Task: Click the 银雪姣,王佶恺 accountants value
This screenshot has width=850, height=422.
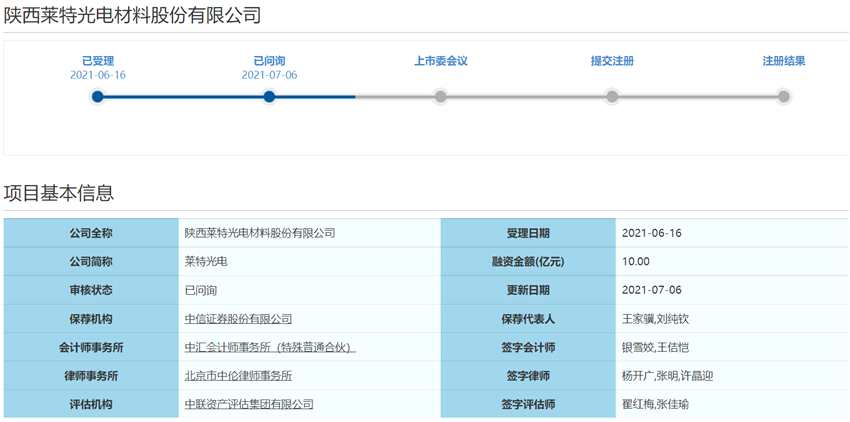Action: (x=655, y=347)
